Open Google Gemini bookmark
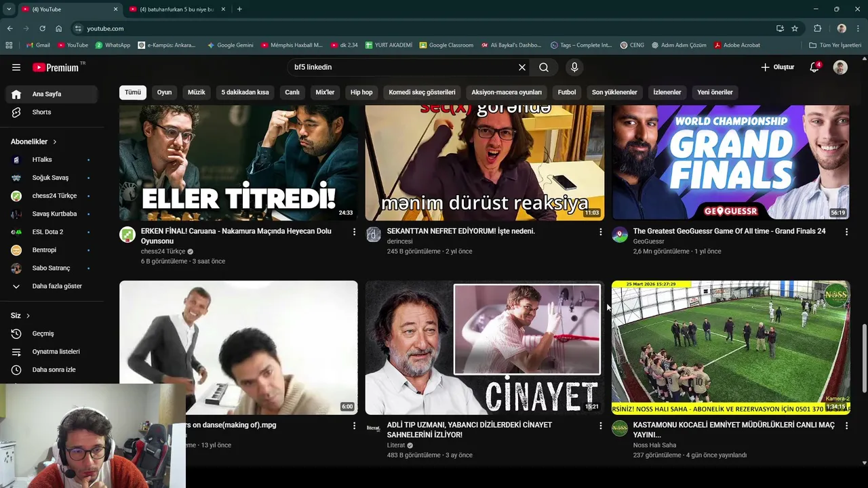 (231, 45)
